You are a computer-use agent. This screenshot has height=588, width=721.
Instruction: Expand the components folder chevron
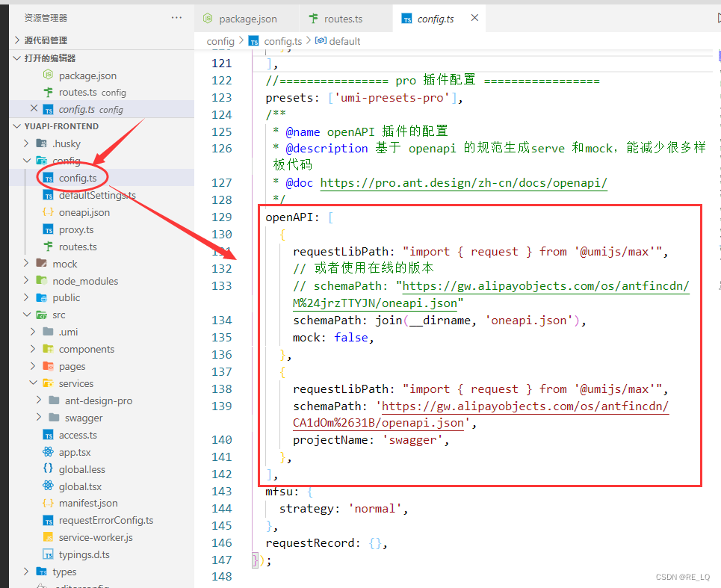tap(33, 349)
